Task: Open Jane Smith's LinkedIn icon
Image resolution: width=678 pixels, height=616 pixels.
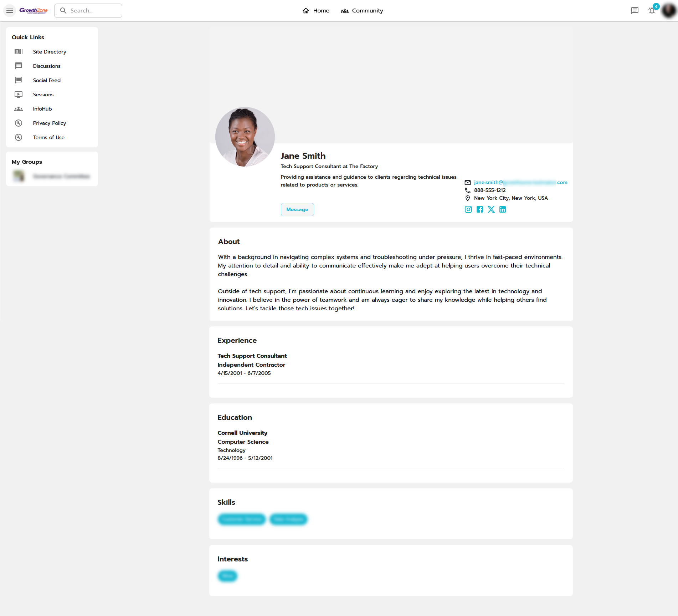Action: click(x=503, y=209)
